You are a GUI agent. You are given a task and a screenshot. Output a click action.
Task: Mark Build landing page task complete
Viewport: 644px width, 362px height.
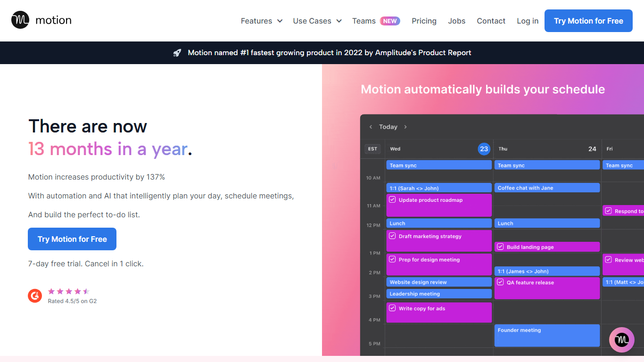click(x=500, y=247)
